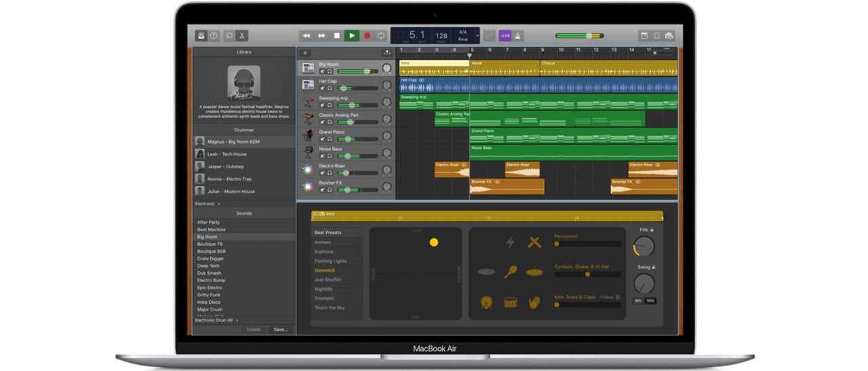Choose drummer Julian - Modern House
Screen dimensions: 868x371
(244, 191)
